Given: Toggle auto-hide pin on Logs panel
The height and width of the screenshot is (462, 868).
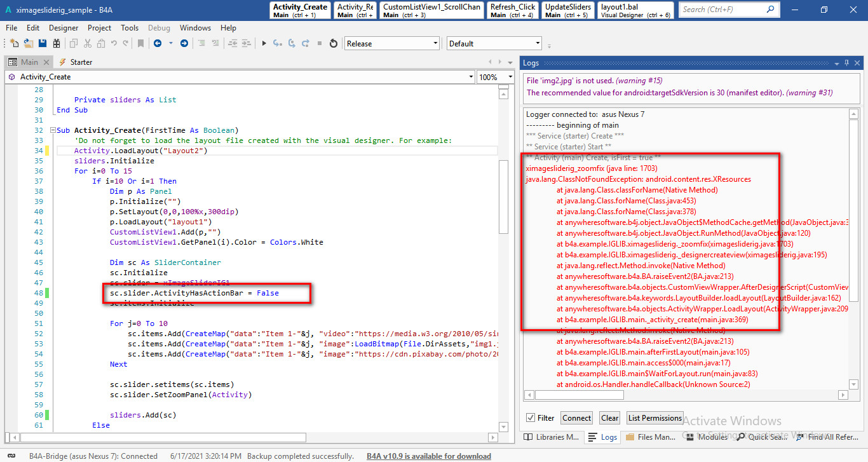Looking at the screenshot, I should click(846, 63).
